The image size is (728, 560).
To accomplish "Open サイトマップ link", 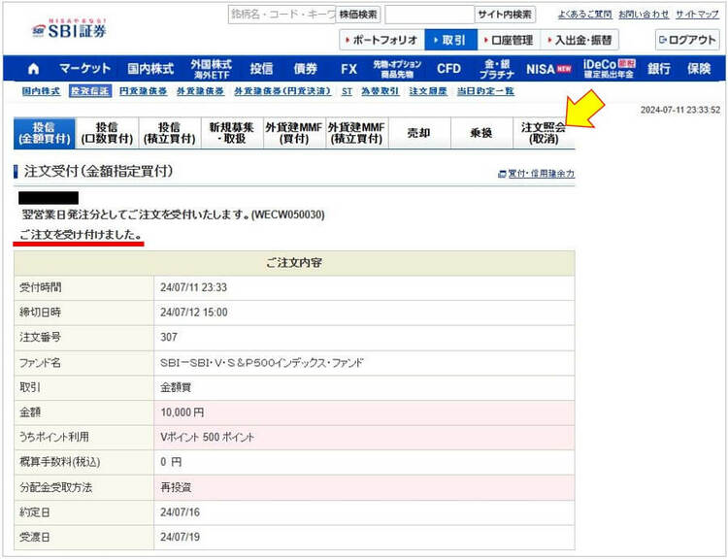I will [x=697, y=15].
